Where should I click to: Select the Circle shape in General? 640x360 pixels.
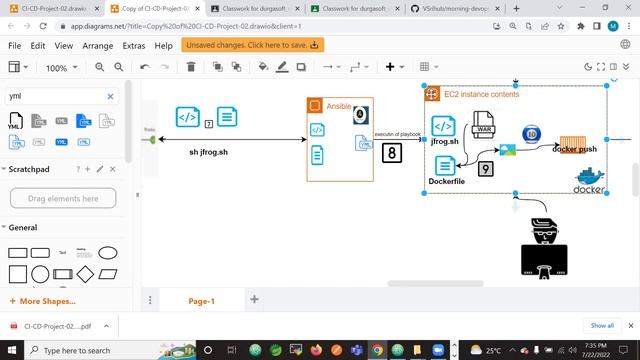point(40,274)
